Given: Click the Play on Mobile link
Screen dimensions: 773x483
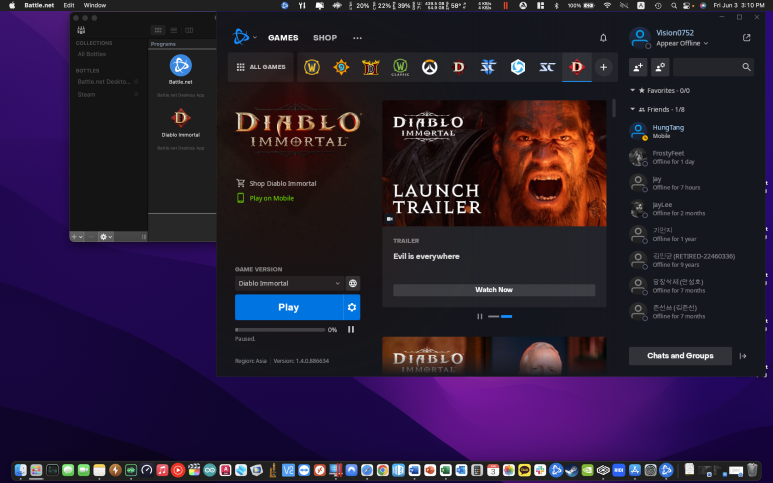Looking at the screenshot, I should point(266,198).
